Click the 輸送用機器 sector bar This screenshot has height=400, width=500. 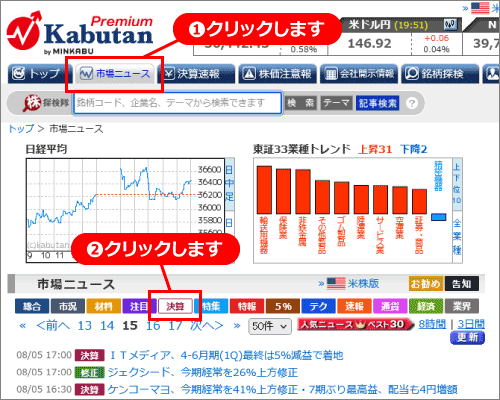point(264,189)
